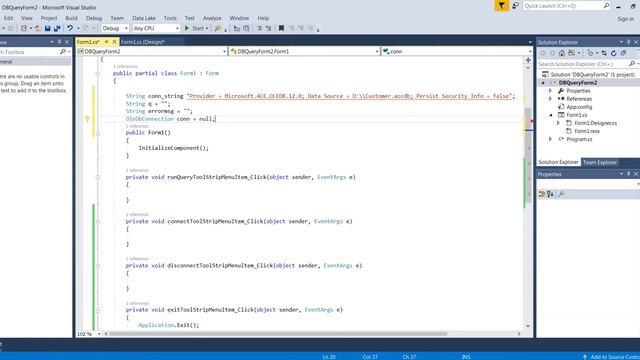Click Collapse All icon in Solution Explorer
The image size is (640, 360).
pos(623,53)
